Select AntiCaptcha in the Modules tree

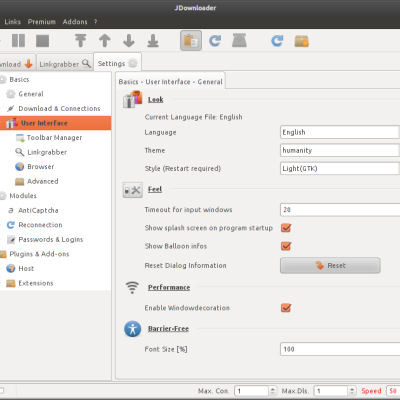[x=38, y=210]
